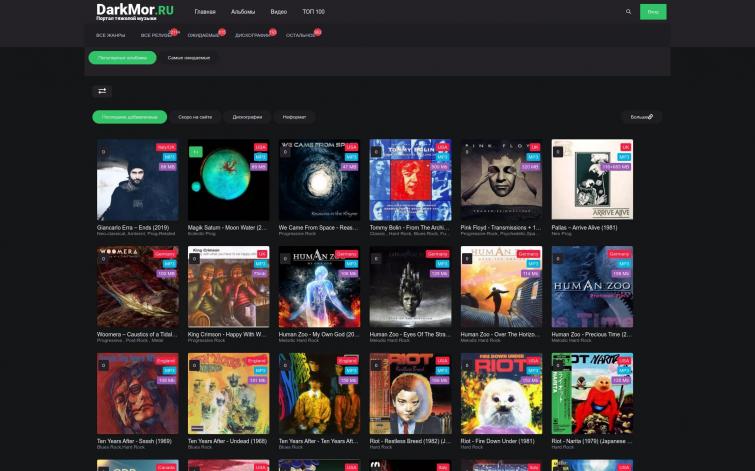
Task: Switch to the Дискографии pill tab
Action: pyautogui.click(x=247, y=117)
